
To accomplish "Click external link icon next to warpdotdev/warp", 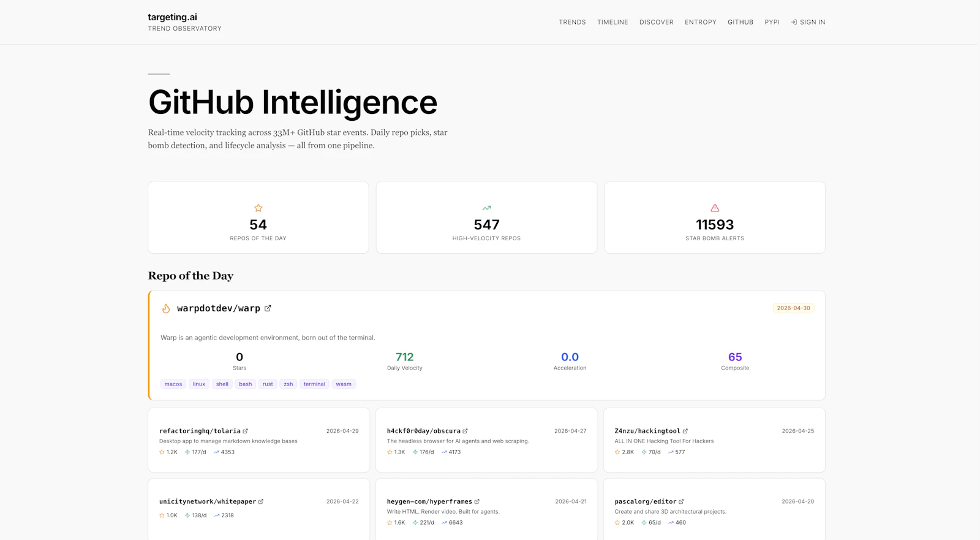I will [268, 308].
